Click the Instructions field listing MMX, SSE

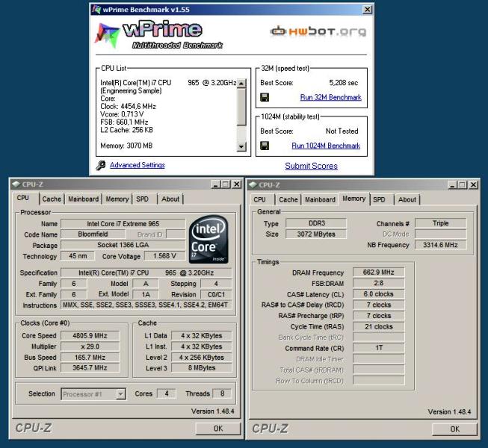[x=146, y=305]
